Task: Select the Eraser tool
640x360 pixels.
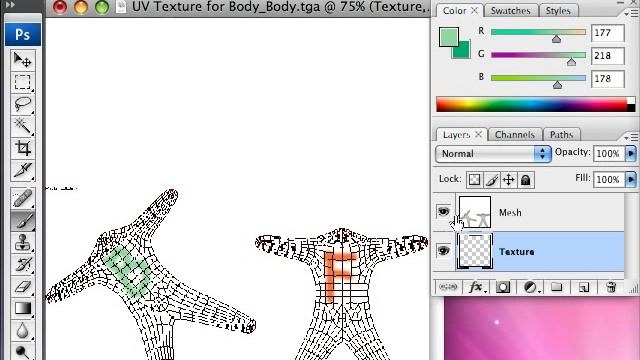Action: [x=22, y=287]
